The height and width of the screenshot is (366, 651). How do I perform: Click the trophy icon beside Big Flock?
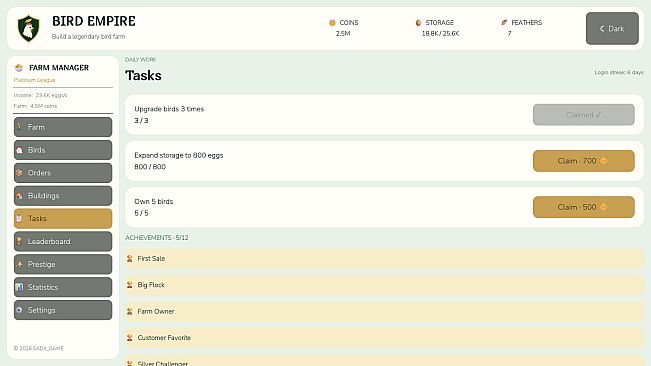click(130, 285)
